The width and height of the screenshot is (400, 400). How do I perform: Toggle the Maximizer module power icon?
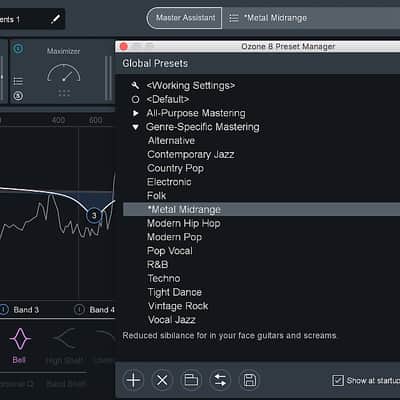point(18,49)
